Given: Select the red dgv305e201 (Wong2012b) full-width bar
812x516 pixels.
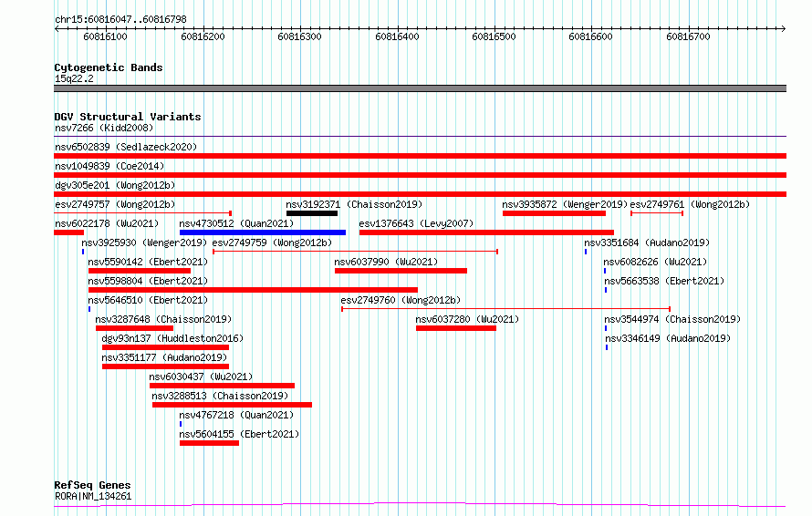Looking at the screenshot, I should [x=420, y=194].
